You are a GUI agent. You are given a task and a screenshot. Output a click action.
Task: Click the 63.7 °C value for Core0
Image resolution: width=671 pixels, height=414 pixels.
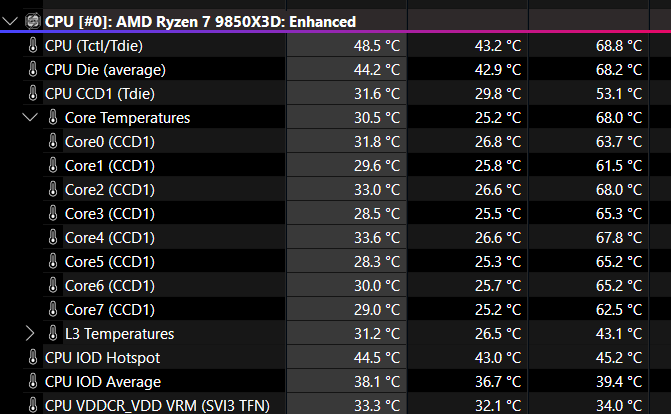[619, 142]
